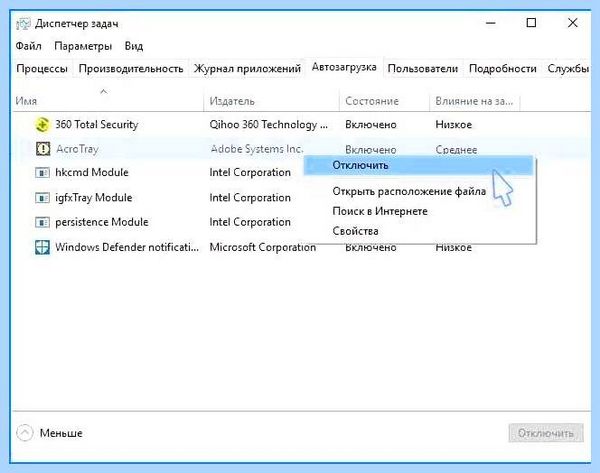Select the Windows Defender notificati... entry

point(127,247)
